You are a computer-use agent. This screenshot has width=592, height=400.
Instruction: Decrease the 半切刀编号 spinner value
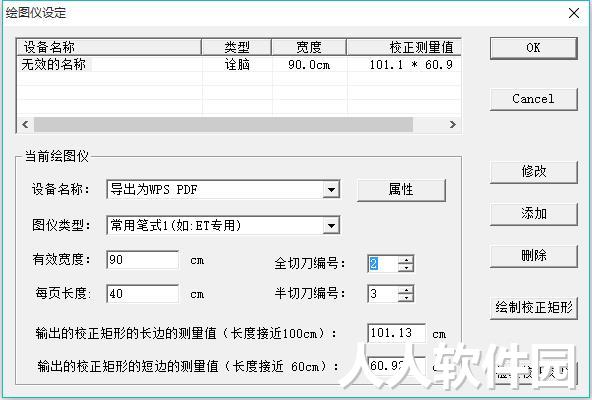(x=406, y=298)
